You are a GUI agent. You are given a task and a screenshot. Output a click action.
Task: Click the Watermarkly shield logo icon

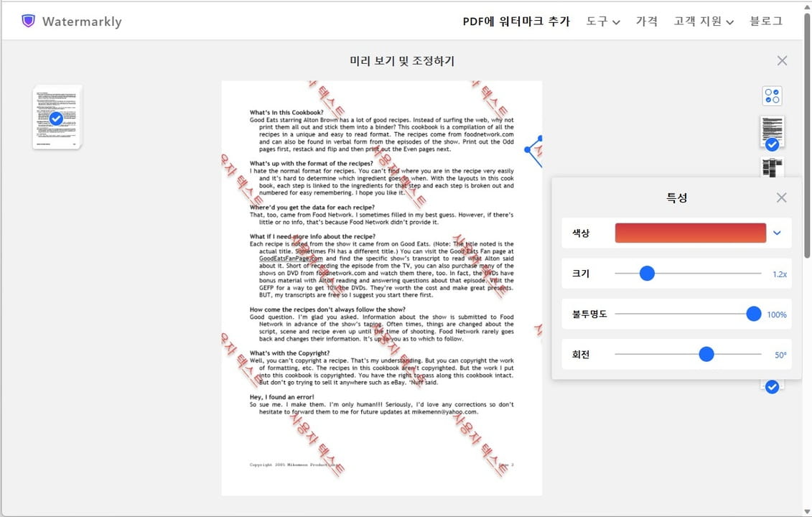(27, 21)
